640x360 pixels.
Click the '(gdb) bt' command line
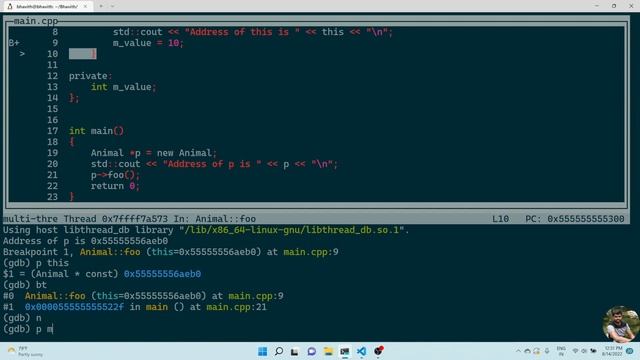(x=25, y=285)
